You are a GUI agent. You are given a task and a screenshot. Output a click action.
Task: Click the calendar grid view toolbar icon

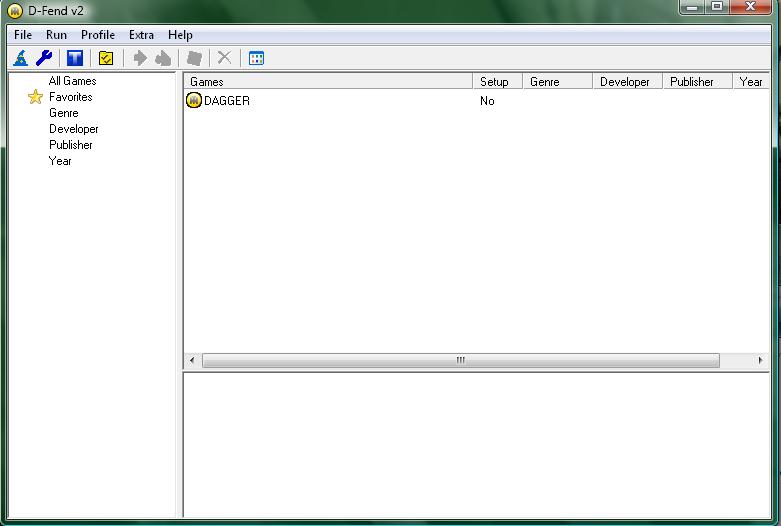[256, 58]
